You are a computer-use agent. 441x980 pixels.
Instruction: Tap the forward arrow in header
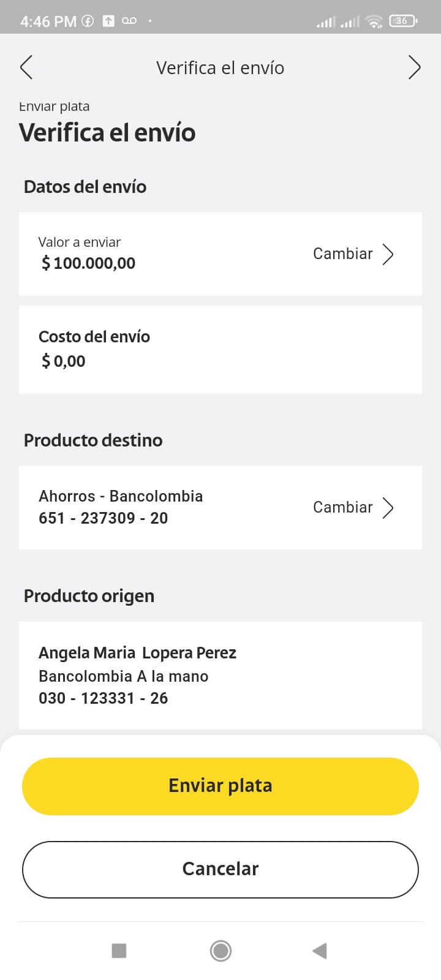tap(414, 67)
